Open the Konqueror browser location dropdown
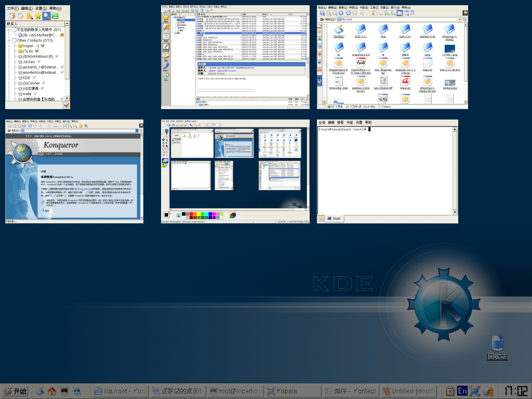The height and width of the screenshot is (399, 532). pyautogui.click(x=137, y=130)
